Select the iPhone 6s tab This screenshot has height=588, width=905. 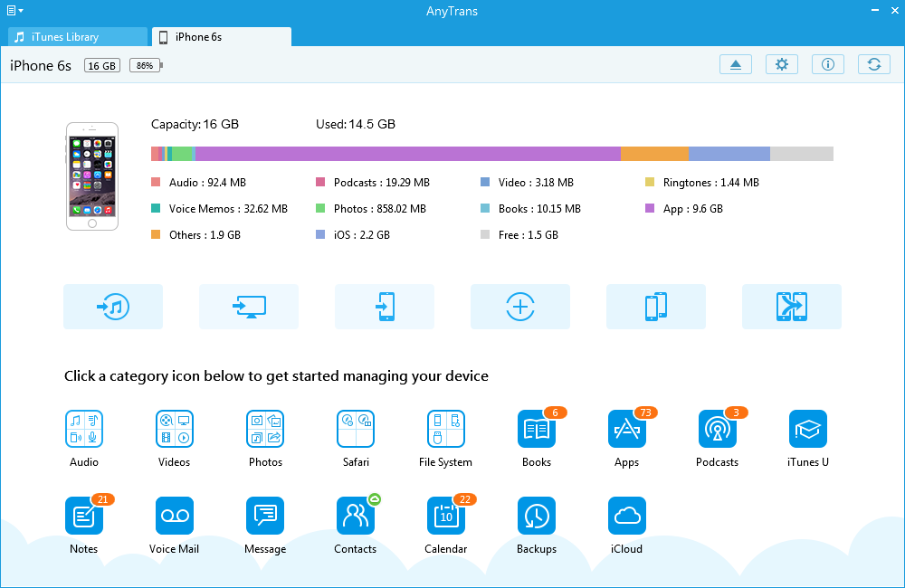(222, 37)
